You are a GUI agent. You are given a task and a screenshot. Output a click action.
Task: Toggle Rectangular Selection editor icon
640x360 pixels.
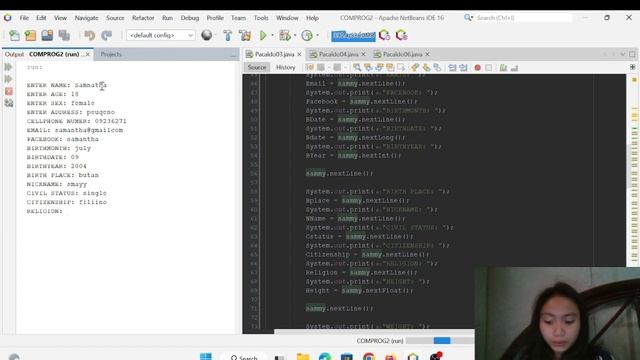(x=401, y=67)
